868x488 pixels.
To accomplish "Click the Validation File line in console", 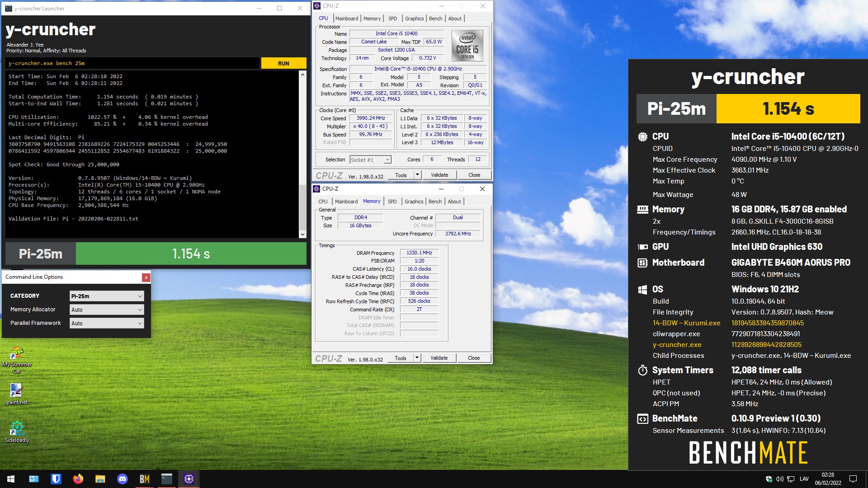I will coord(73,219).
